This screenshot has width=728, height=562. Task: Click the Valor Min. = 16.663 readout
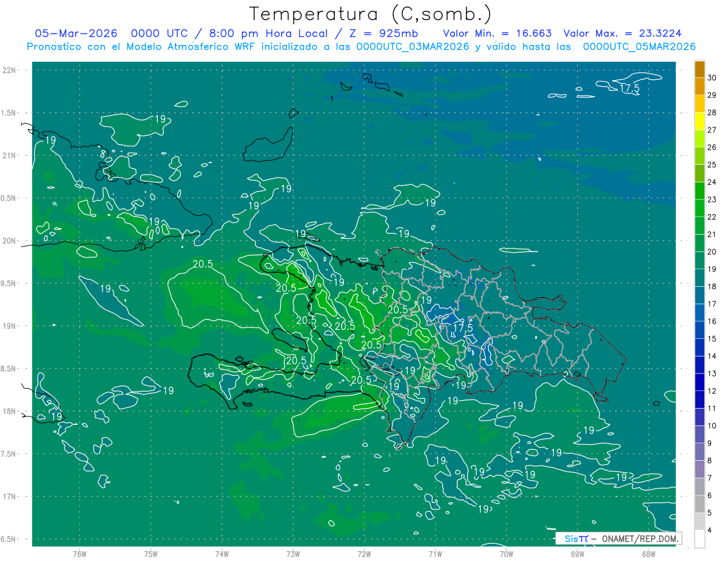(497, 33)
